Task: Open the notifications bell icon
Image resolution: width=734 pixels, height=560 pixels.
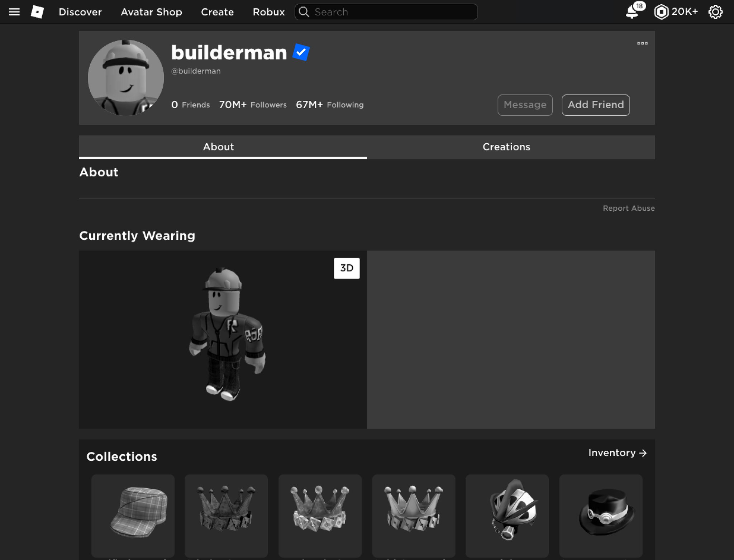Action: pyautogui.click(x=632, y=12)
